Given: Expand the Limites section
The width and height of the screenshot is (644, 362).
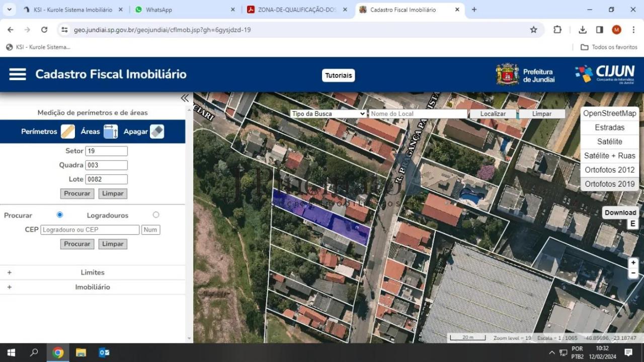Looking at the screenshot, I should coord(93,272).
